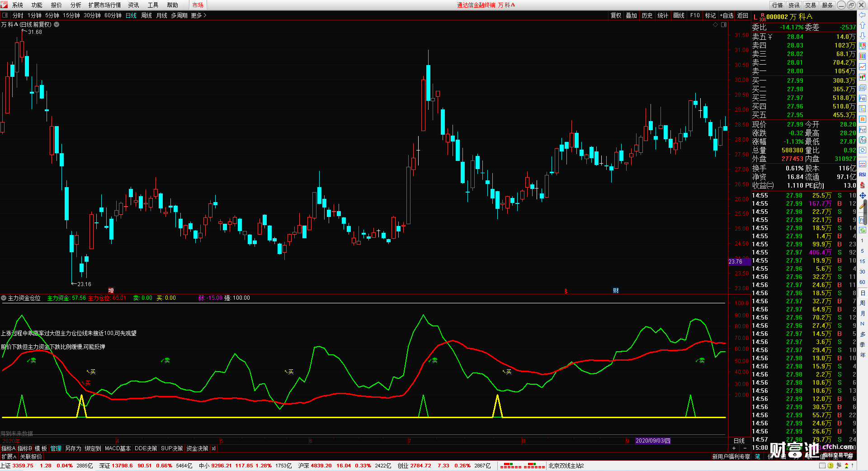Click the 交易 trading button at top right
This screenshot has height=471, width=868.
coord(811,5)
